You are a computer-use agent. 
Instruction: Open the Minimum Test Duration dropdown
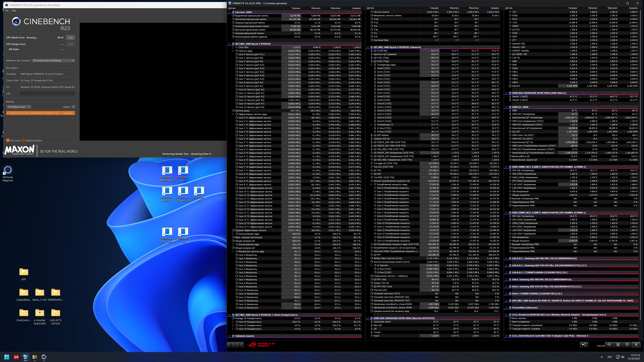tap(53, 61)
